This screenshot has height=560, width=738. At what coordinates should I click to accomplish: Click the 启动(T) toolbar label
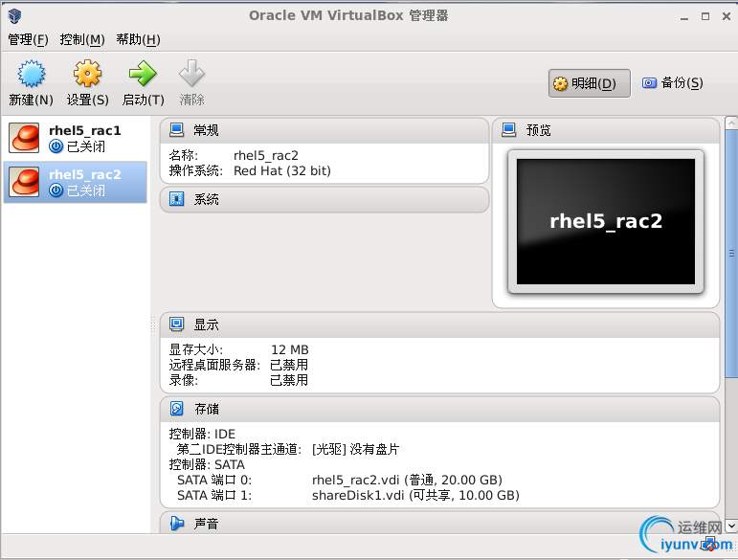pyautogui.click(x=143, y=100)
